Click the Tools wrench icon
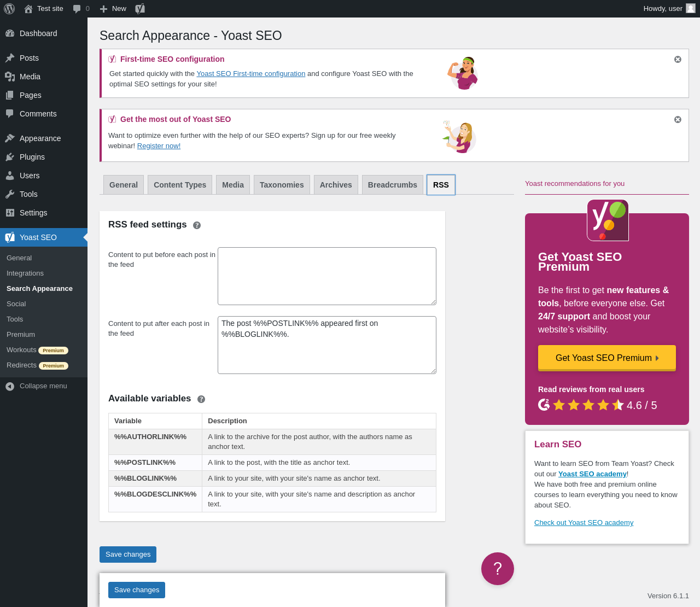 [10, 194]
